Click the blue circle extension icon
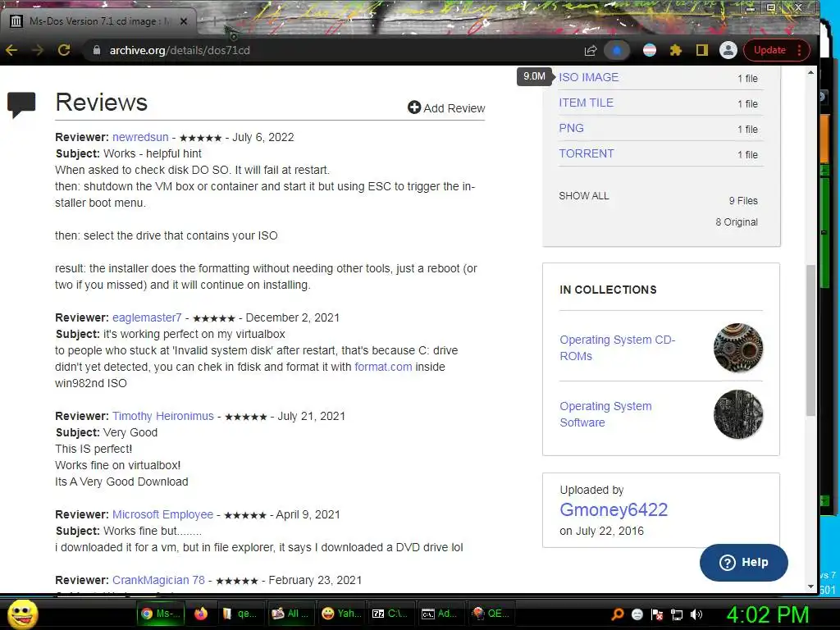The image size is (840, 630). [x=617, y=50]
